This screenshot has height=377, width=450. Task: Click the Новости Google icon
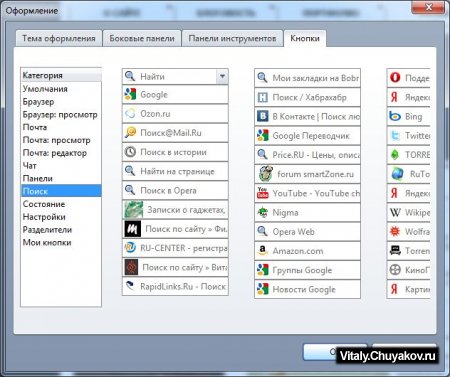(262, 289)
